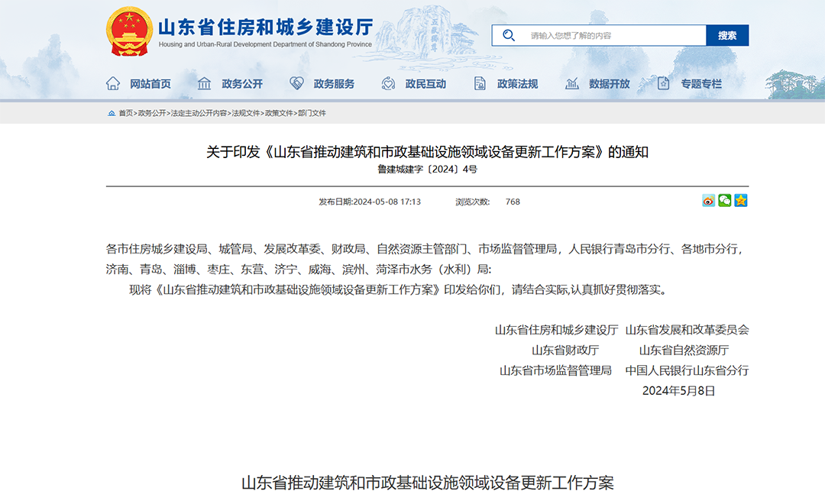This screenshot has width=825, height=504.
Task: Click the heart icon next to 政民互动
Action: (x=387, y=84)
